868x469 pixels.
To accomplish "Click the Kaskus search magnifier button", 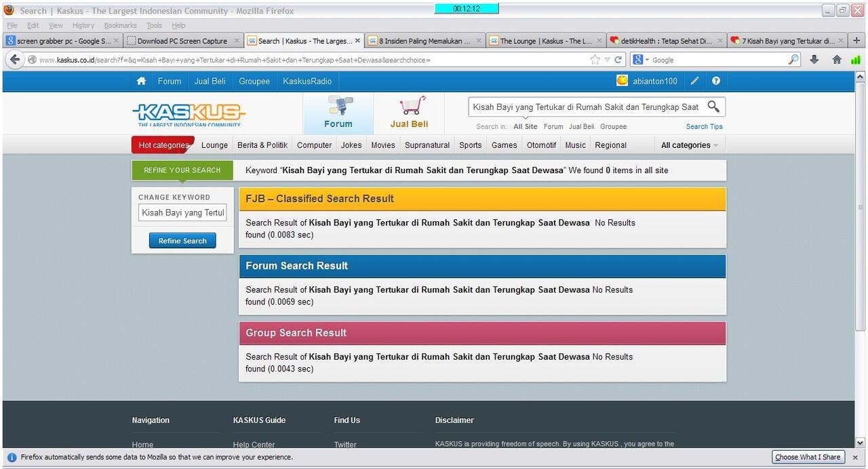I will click(x=713, y=107).
